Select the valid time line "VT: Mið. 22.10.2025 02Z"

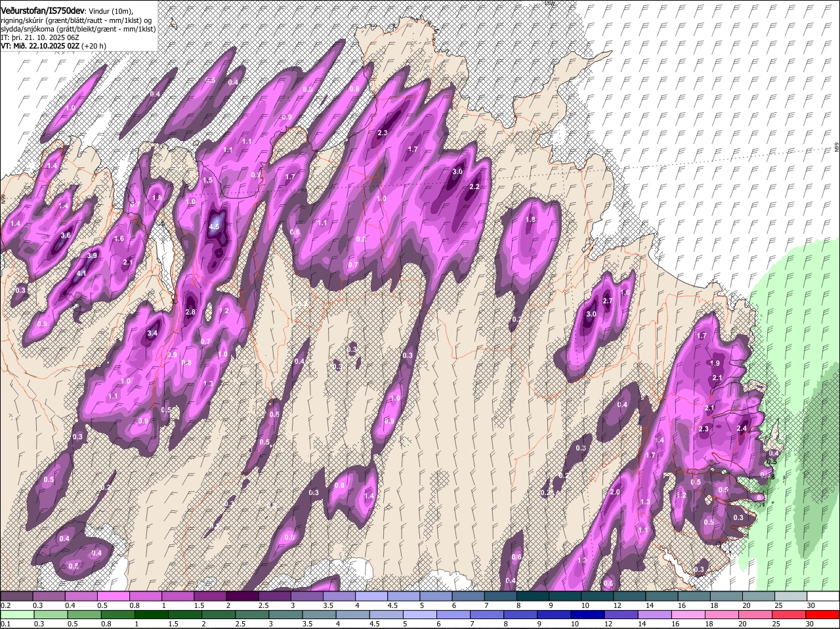point(40,46)
